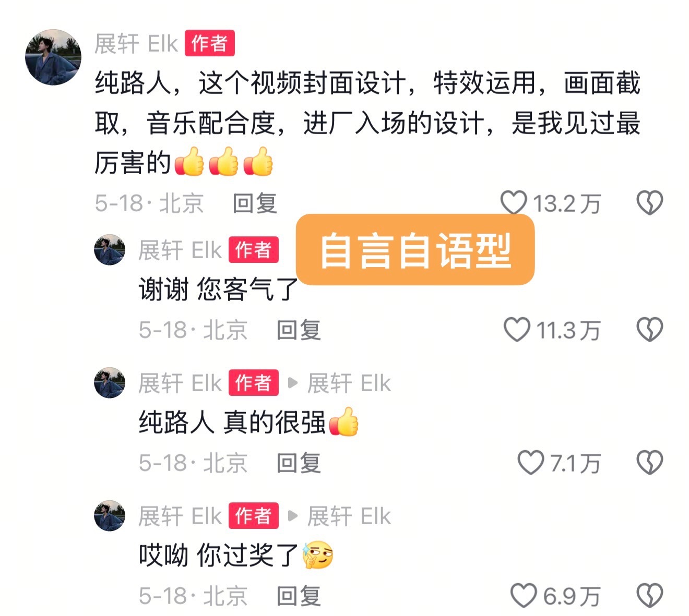Open 展轩 Elk username on top comment
This screenshot has width=689, height=616.
point(136,43)
